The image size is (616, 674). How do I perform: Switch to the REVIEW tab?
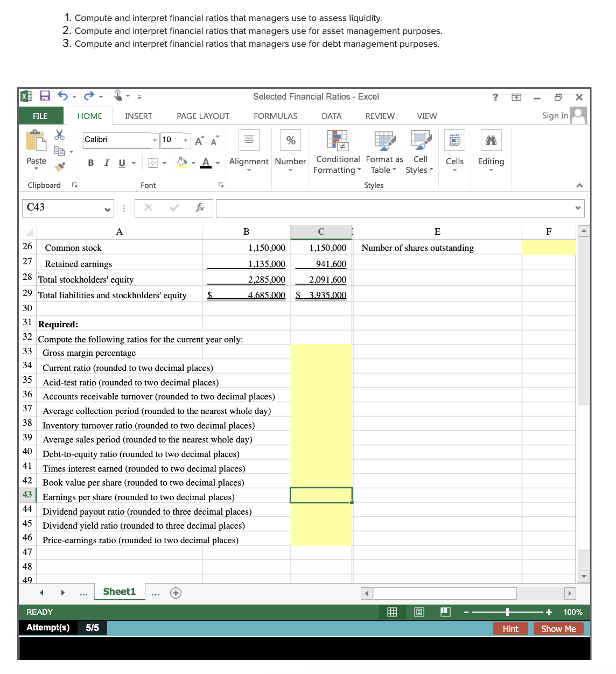click(x=380, y=116)
